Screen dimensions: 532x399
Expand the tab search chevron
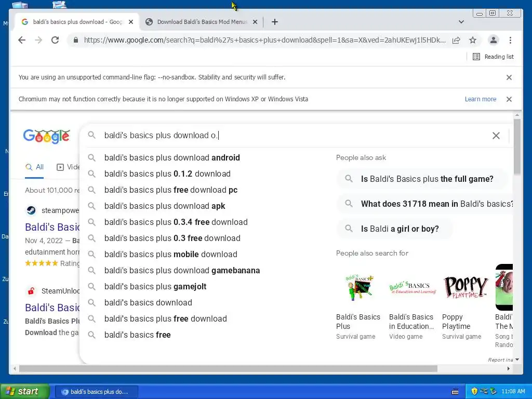tap(461, 22)
